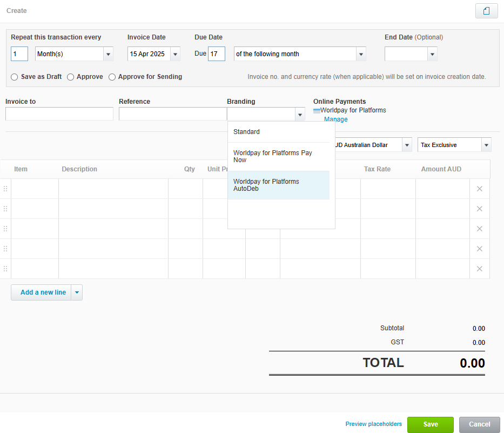504x433 pixels.
Task: Expand the Tax Exclusive dropdown
Action: (486, 145)
